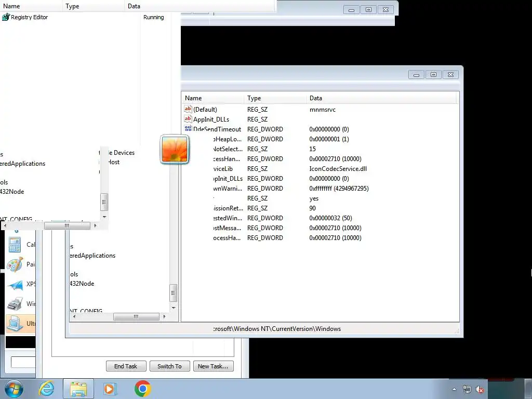The height and width of the screenshot is (399, 532).
Task: Click the Start menu search box
Action: tap(23, 362)
